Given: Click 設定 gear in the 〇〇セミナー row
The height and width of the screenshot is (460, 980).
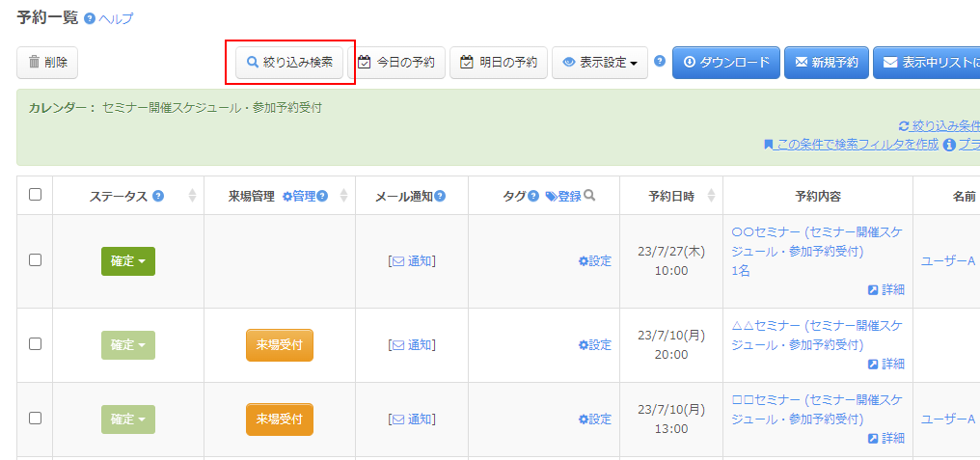Looking at the screenshot, I should 594,261.
